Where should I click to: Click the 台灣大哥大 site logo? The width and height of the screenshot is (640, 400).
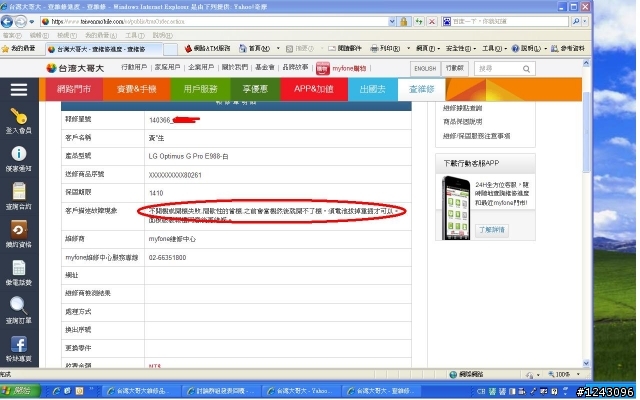click(x=75, y=68)
